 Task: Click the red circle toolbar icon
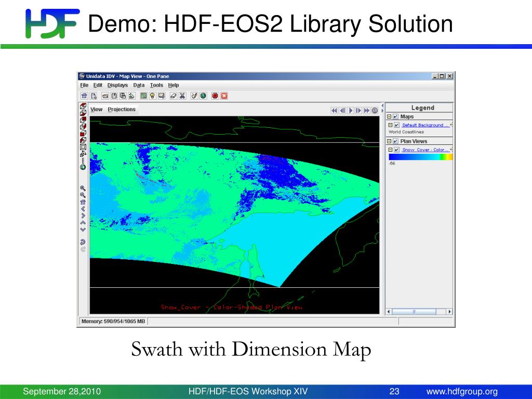pos(215,96)
